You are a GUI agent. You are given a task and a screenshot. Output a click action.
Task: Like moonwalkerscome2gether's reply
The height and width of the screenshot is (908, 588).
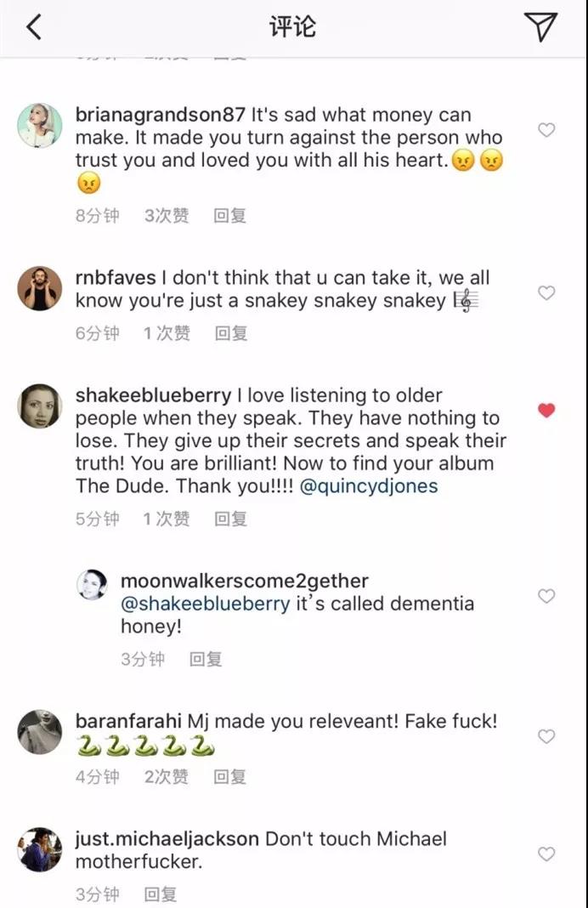click(546, 596)
